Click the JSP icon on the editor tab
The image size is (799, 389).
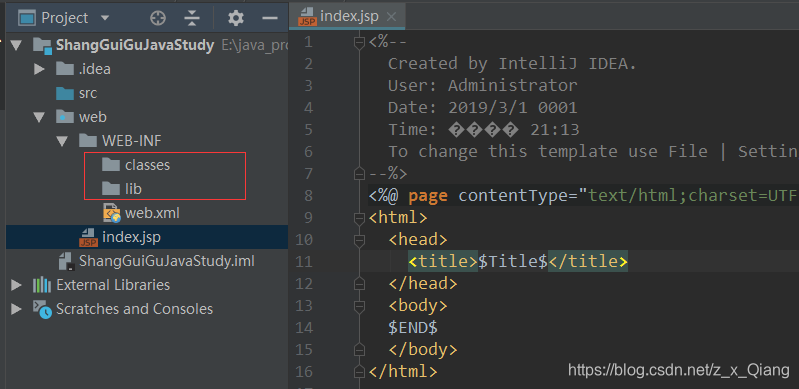pos(308,17)
